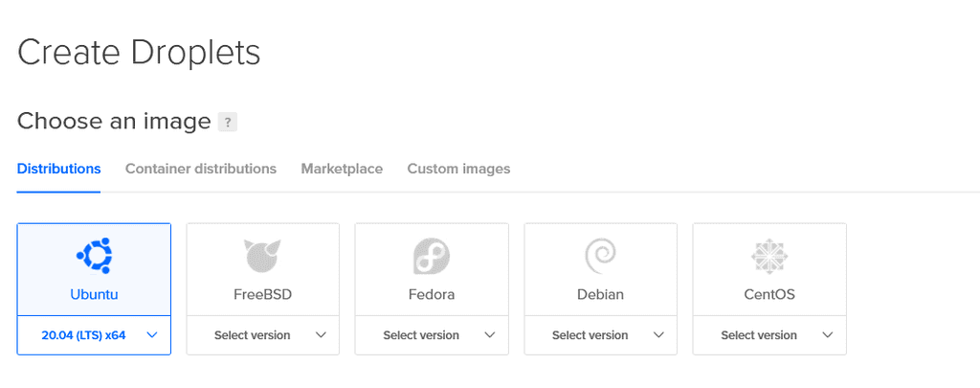Open the FreeBSD Select version dropdown
The image size is (980, 388).
tap(262, 335)
